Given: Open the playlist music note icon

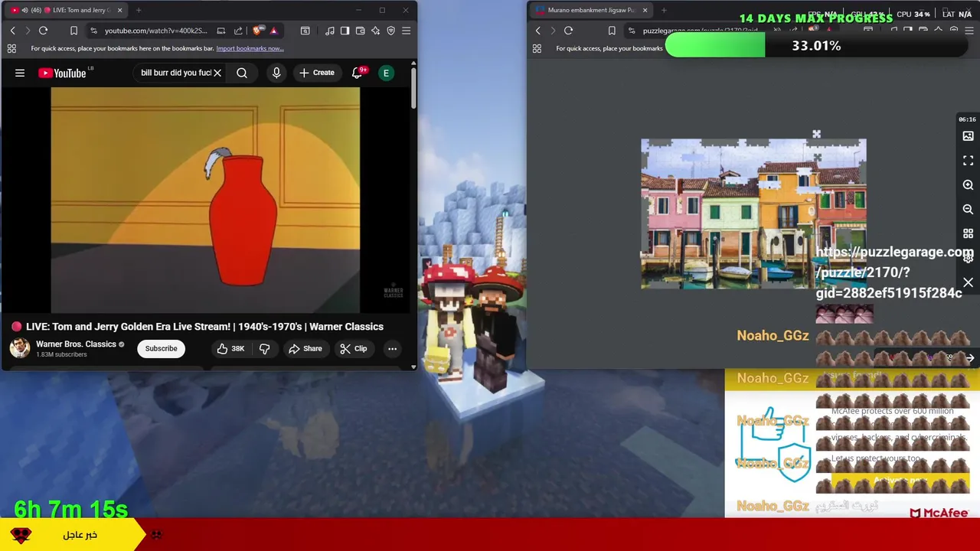Looking at the screenshot, I should [329, 31].
